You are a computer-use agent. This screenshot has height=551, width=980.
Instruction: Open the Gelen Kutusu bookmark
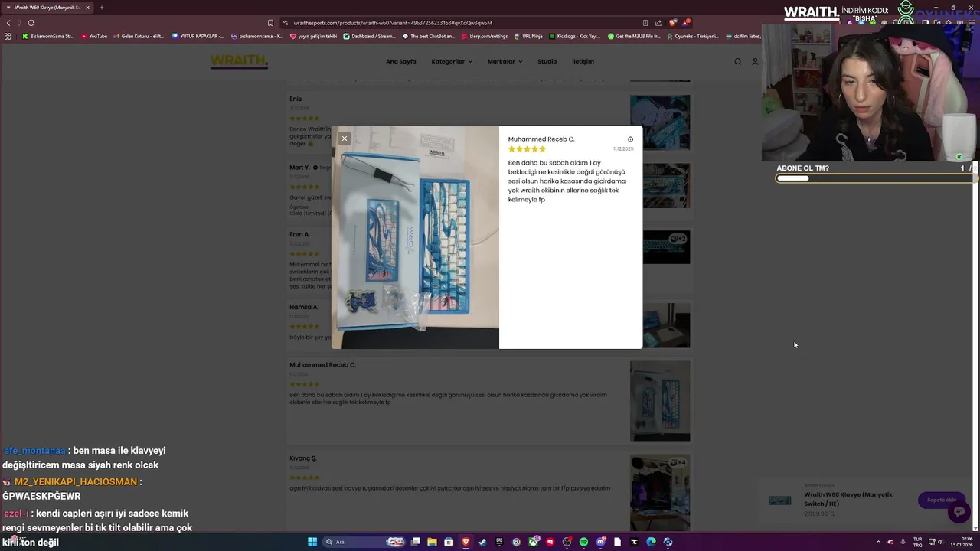139,36
